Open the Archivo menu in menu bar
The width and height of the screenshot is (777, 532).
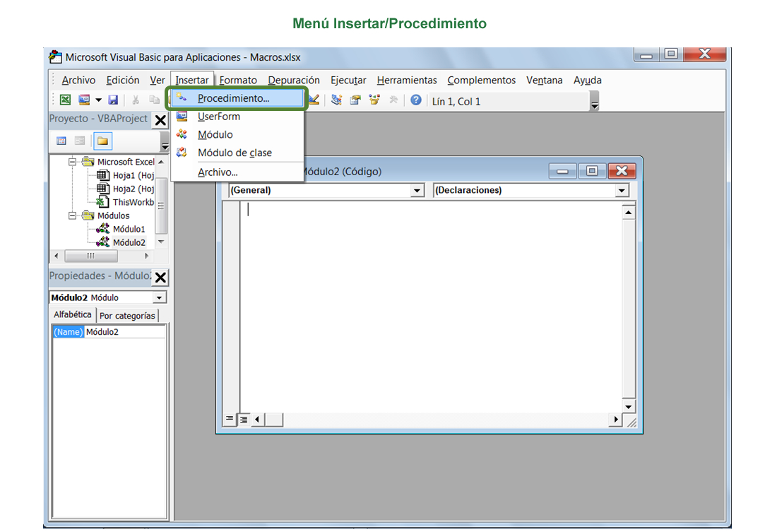coord(78,80)
